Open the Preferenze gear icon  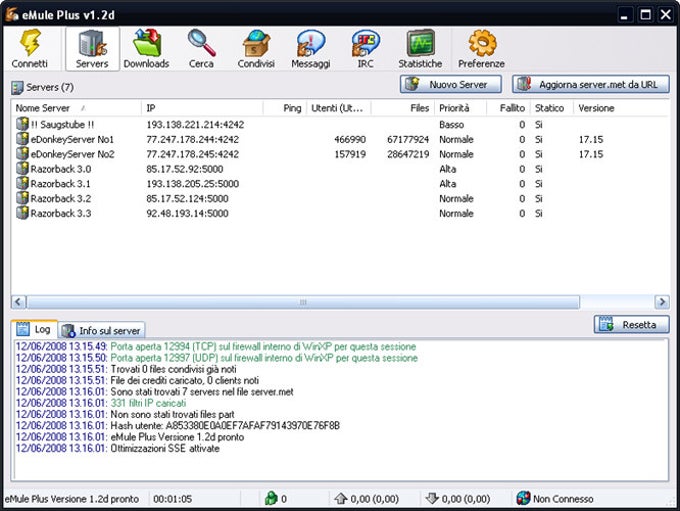(481, 43)
